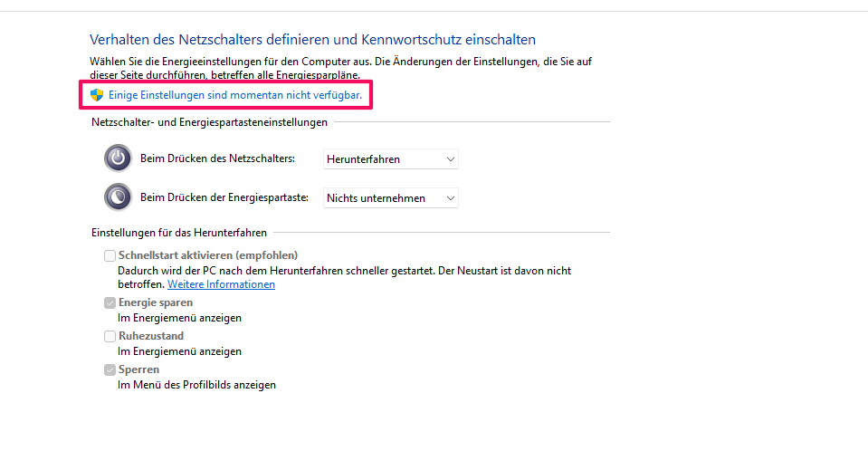Click the shield icon beside the unavailable settings link

coord(97,95)
